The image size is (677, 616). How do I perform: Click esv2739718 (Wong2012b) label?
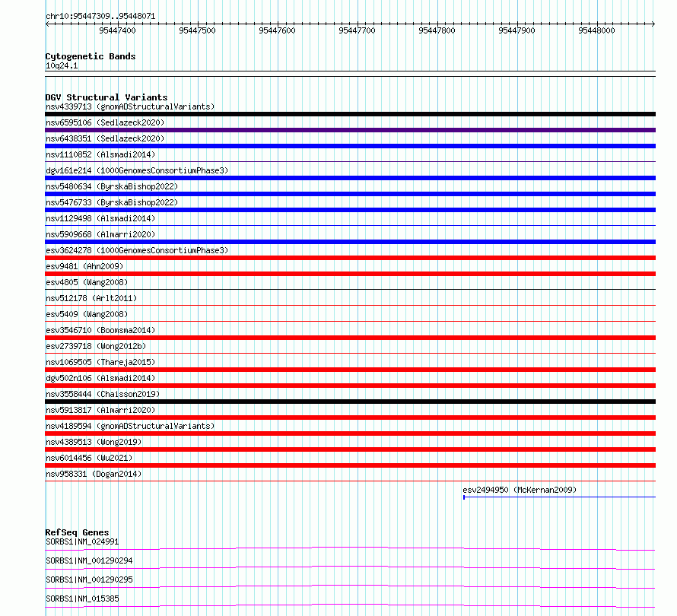click(x=96, y=346)
